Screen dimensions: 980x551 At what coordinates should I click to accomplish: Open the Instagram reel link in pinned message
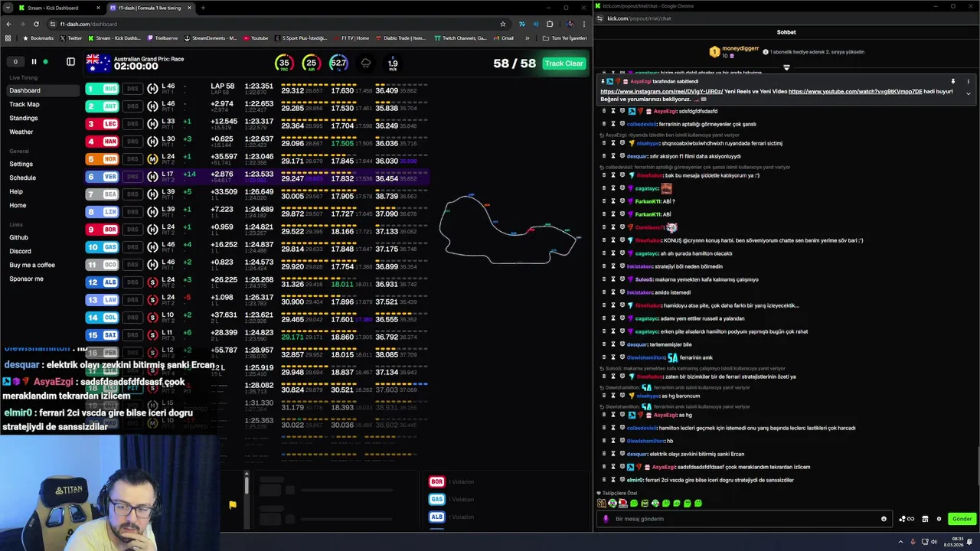[661, 91]
